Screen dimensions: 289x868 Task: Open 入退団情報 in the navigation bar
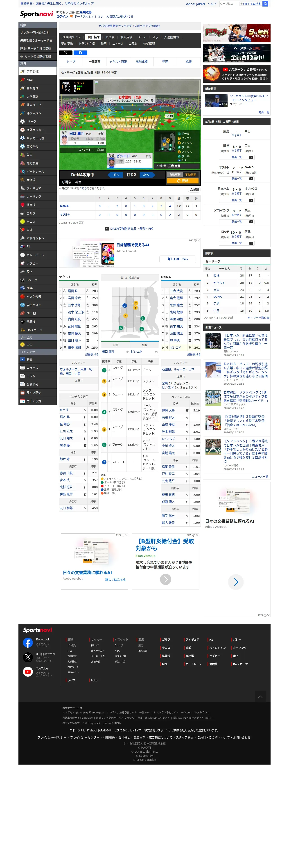[x=172, y=37]
